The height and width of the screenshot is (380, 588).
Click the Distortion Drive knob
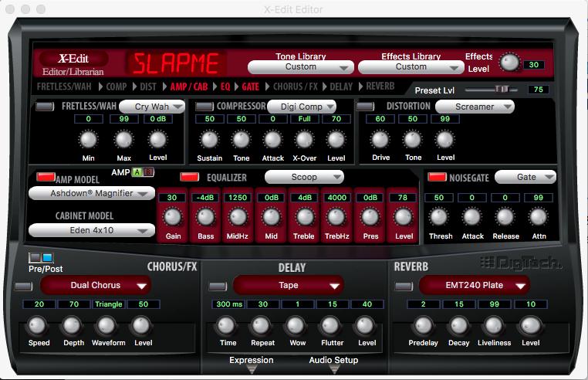[380, 140]
